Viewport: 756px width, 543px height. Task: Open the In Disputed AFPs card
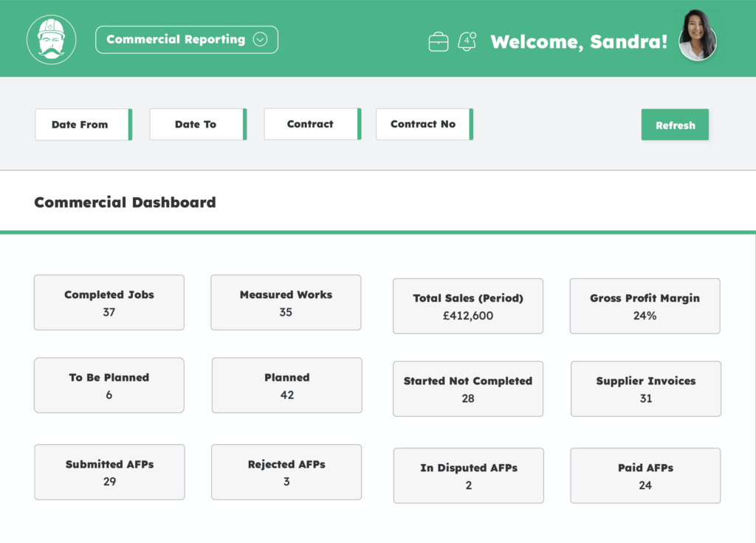(x=469, y=476)
